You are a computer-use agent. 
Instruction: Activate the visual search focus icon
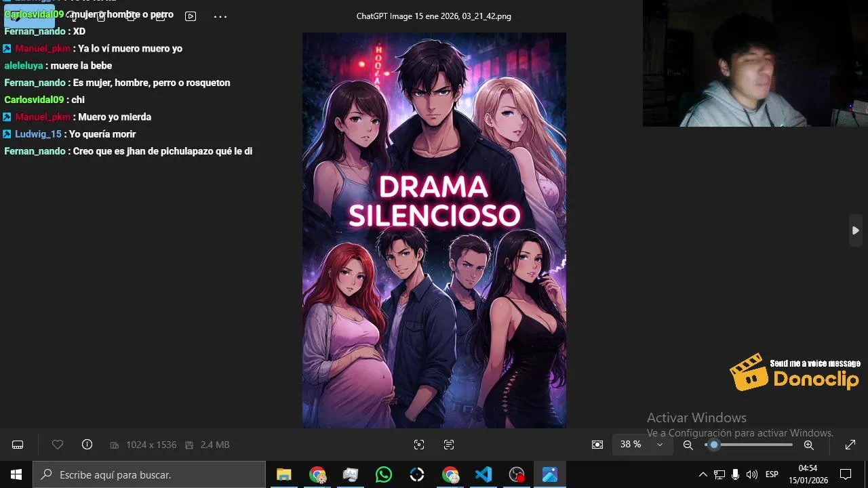click(419, 445)
